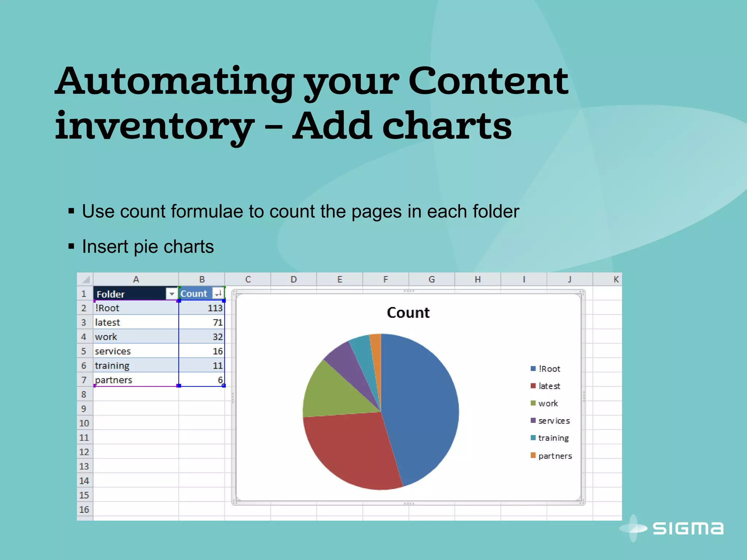Select column A header
This screenshot has width=747, height=560.
tap(136, 279)
